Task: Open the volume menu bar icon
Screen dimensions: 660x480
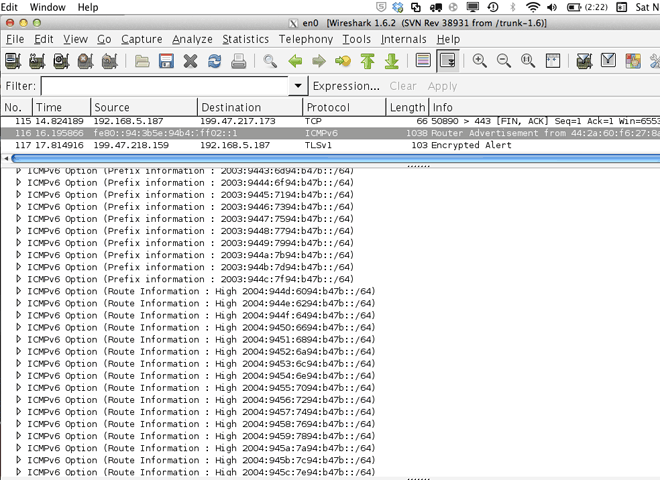Action: (x=552, y=7)
